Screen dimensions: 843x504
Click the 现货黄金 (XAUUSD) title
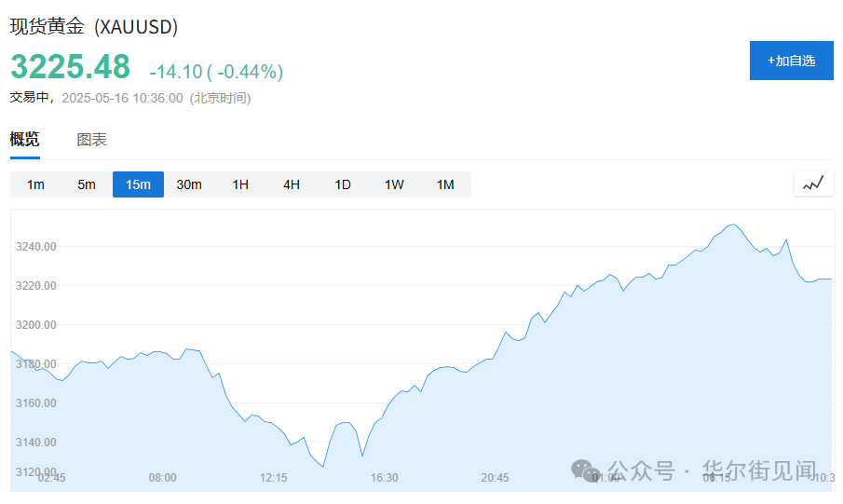[x=94, y=26]
